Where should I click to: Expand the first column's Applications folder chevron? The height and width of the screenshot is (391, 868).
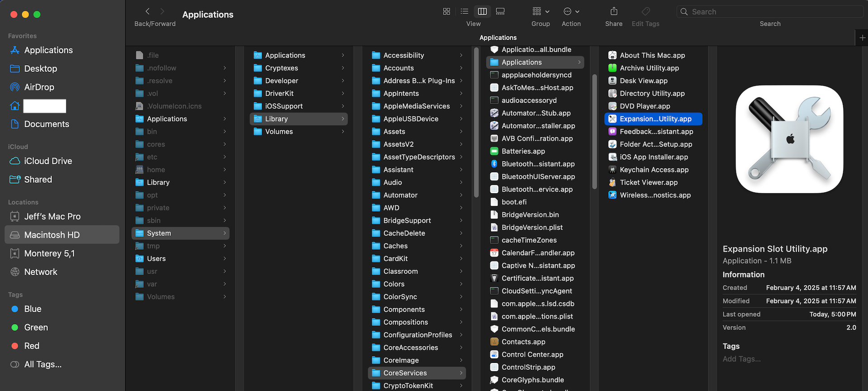point(225,119)
